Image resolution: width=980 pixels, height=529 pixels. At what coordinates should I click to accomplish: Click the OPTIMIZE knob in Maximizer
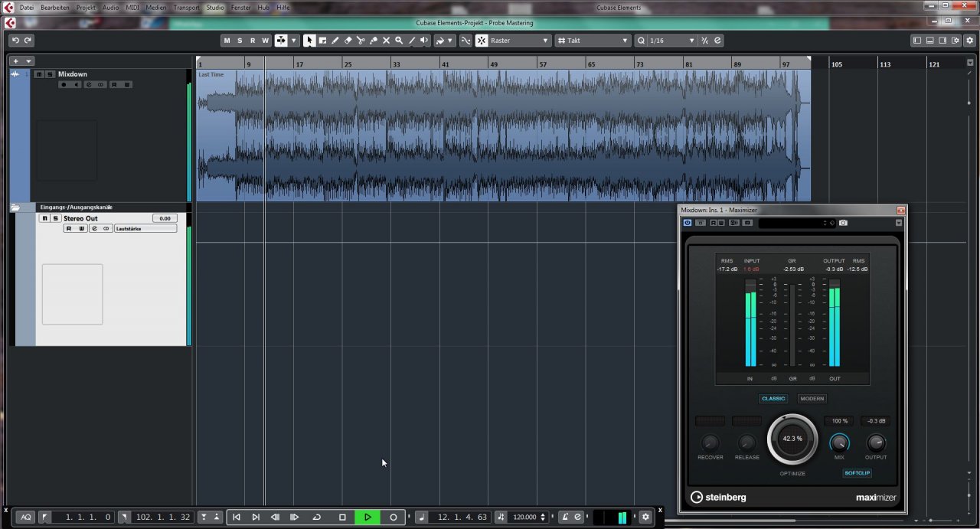click(792, 439)
